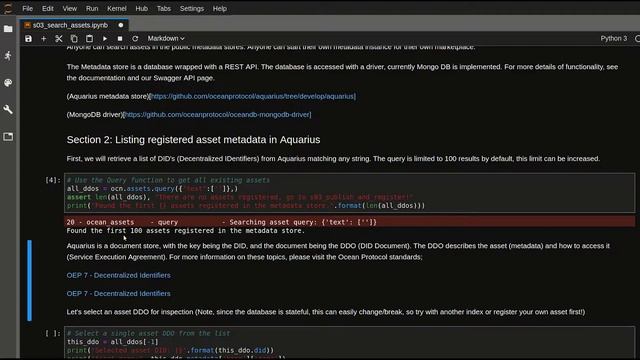Paste cell from clipboard icon
This screenshot has width=640, height=360.
(x=89, y=38)
